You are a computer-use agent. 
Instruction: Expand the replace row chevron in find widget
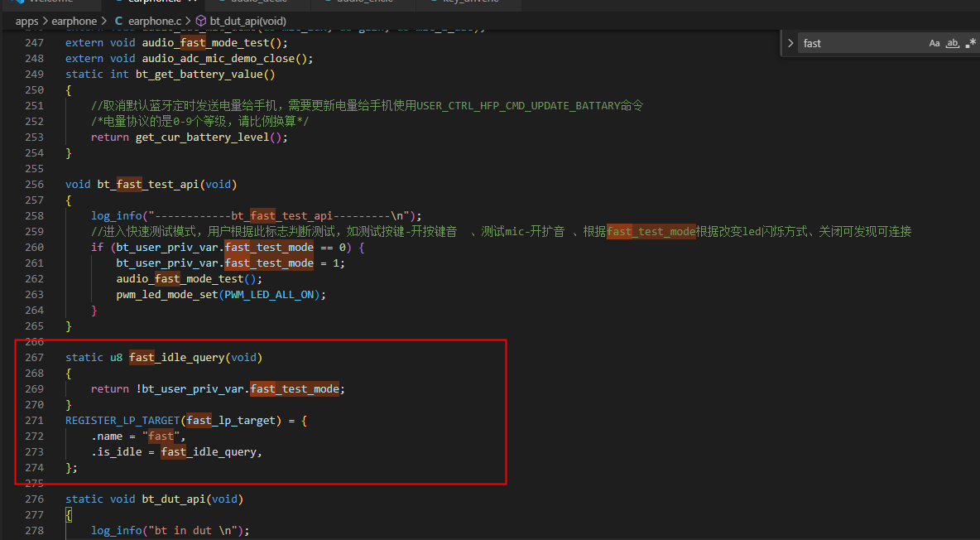[x=790, y=43]
